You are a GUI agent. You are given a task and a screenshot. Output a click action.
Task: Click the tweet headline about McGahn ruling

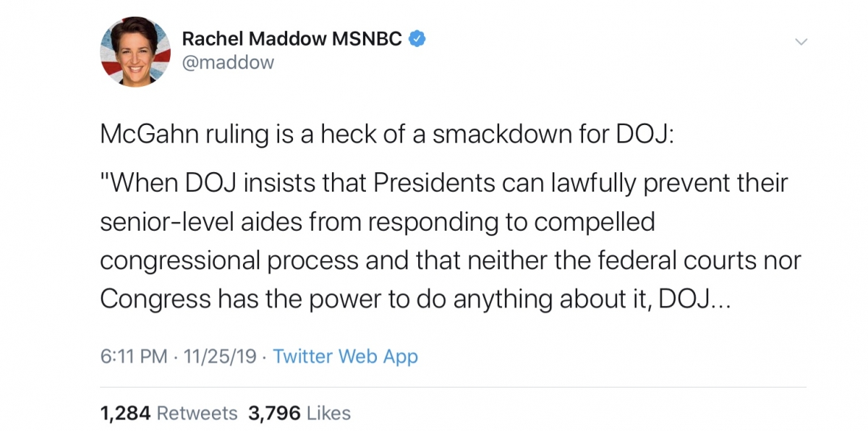point(386,137)
